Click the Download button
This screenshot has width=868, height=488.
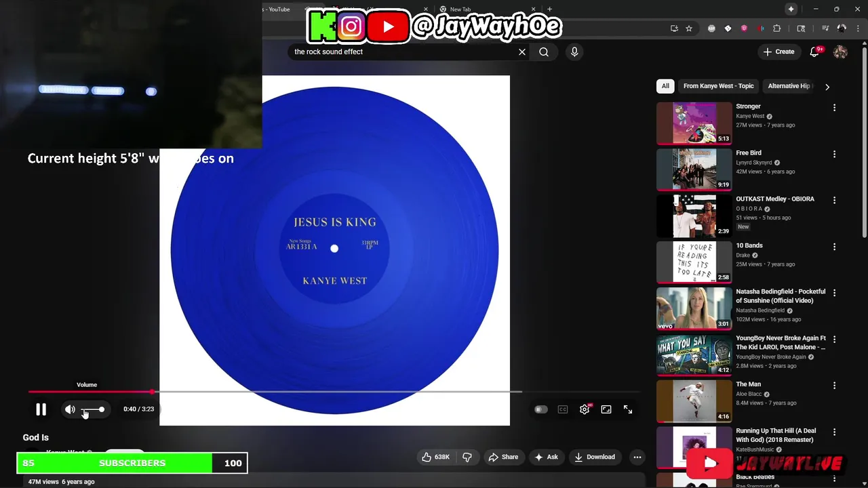(594, 457)
